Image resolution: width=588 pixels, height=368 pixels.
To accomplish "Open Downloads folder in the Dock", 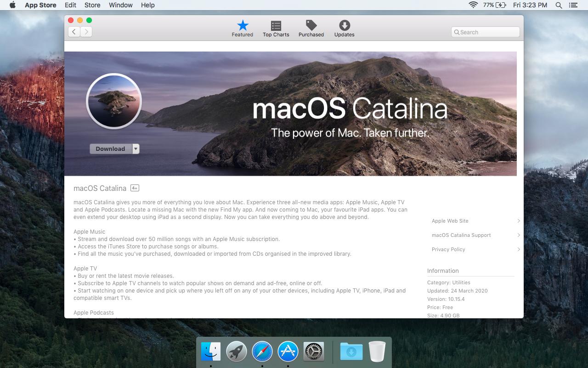I will 351,352.
